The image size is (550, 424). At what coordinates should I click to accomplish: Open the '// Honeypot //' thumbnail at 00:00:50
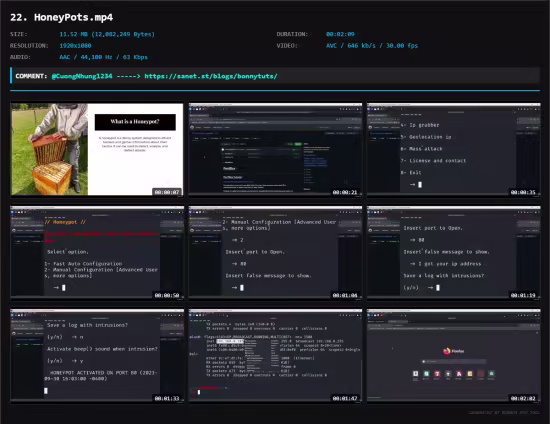97,253
